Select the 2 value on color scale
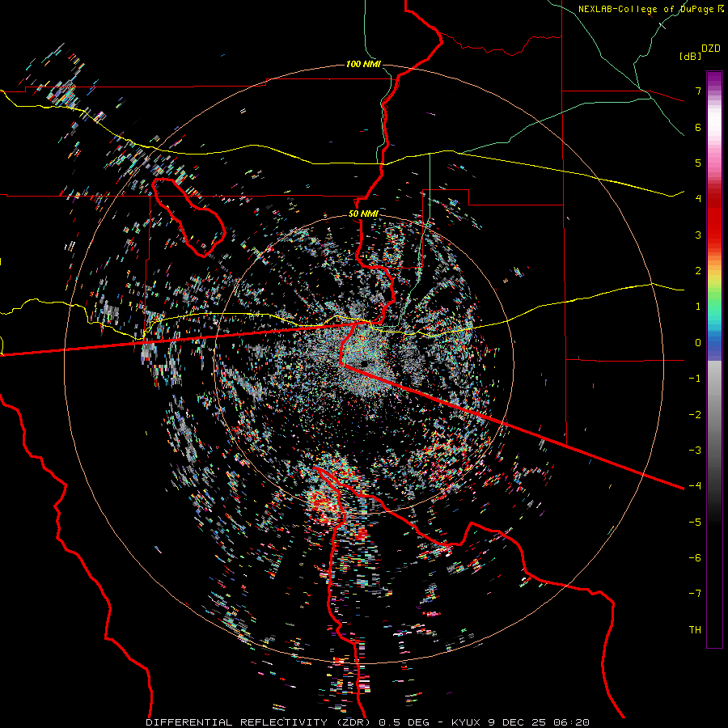 (x=698, y=271)
